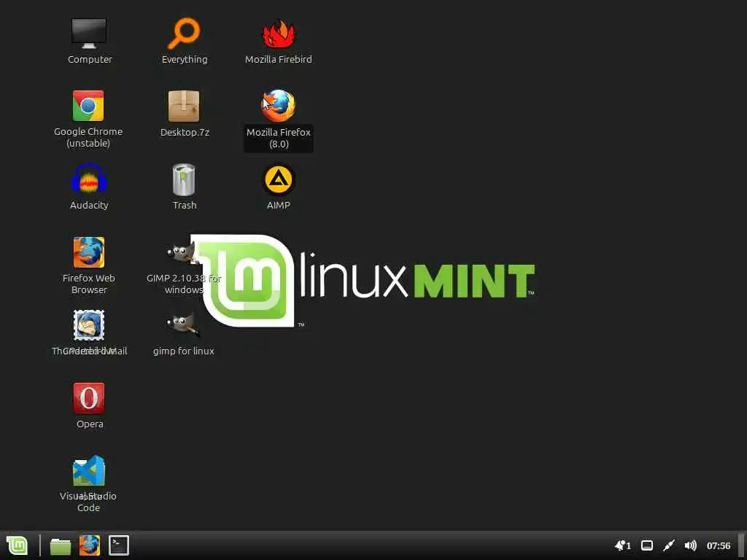This screenshot has width=747, height=560.
Task: Click the 'Mozilla Firefox (8.0)' label text
Action: coord(279,138)
